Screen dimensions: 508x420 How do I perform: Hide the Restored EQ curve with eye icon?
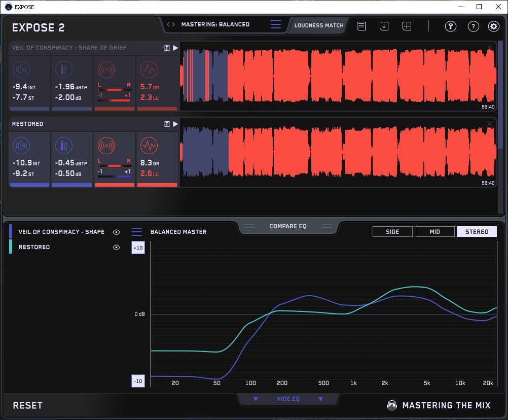(117, 247)
